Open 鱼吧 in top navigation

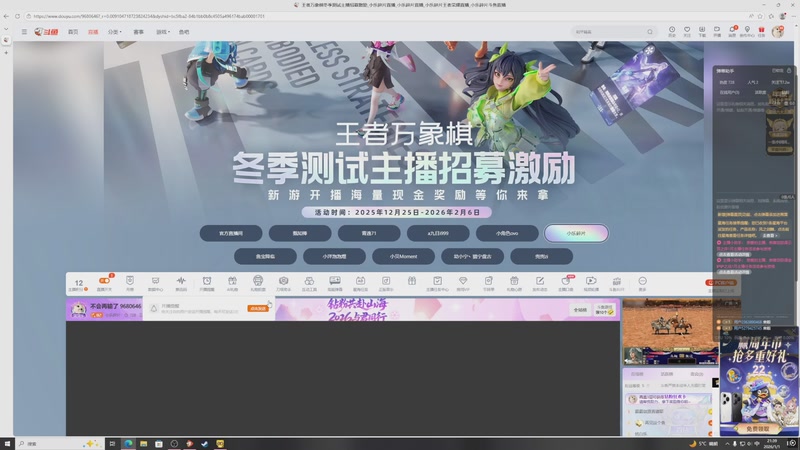point(184,32)
